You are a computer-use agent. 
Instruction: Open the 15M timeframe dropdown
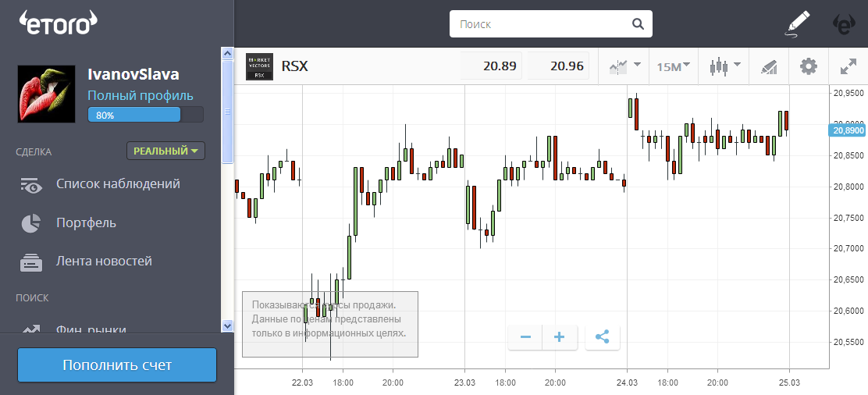(x=674, y=67)
